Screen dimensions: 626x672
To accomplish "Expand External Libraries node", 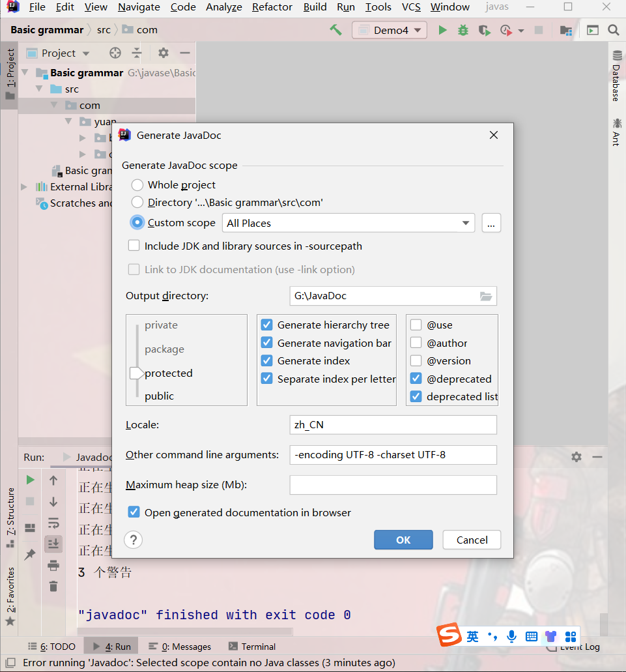I will (24, 187).
